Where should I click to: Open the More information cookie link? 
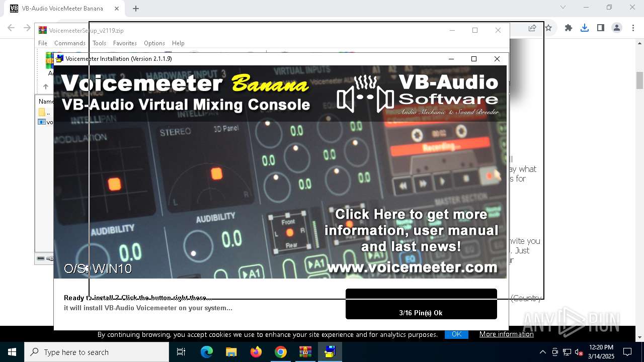506,334
